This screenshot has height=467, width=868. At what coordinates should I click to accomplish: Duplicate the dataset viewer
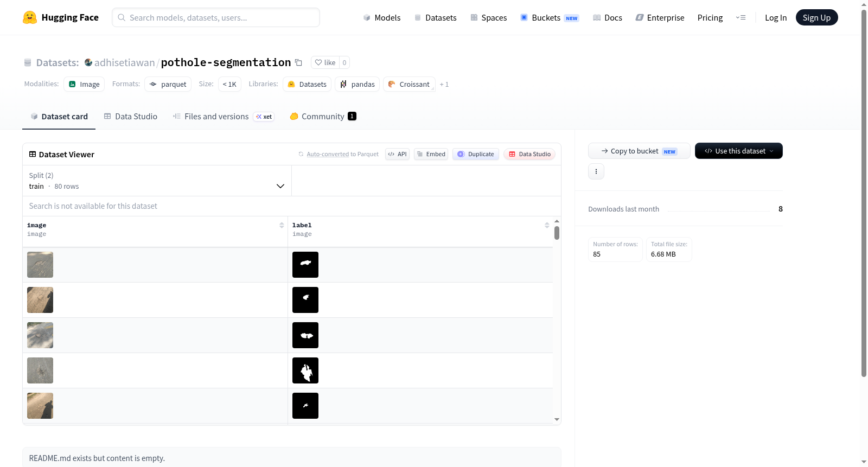click(476, 154)
